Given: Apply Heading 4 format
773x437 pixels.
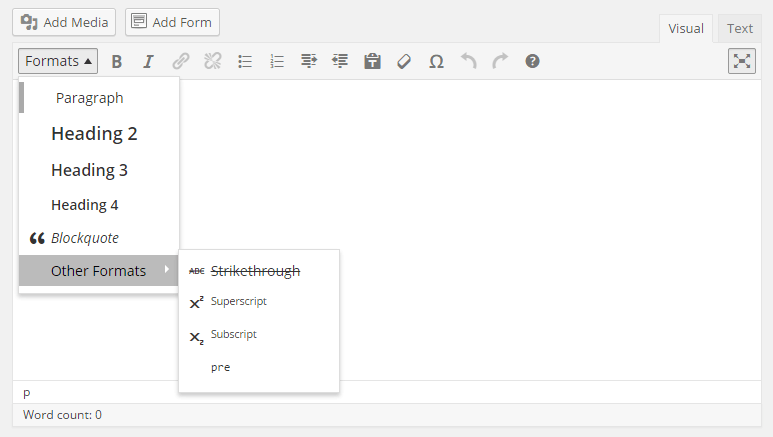Looking at the screenshot, I should coord(99,205).
